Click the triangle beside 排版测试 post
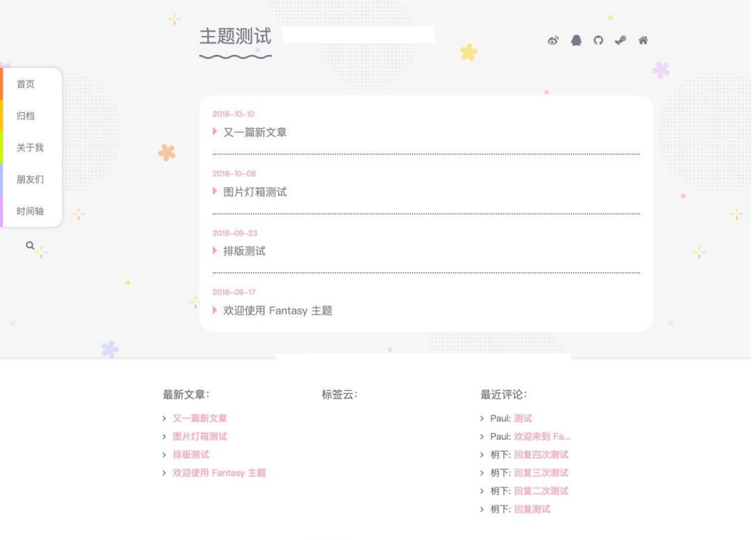Viewport: 756px width, 540px height. pos(215,250)
